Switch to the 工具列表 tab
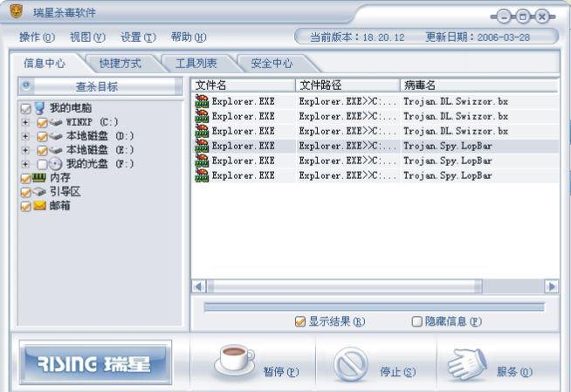571x392 pixels. click(x=196, y=64)
